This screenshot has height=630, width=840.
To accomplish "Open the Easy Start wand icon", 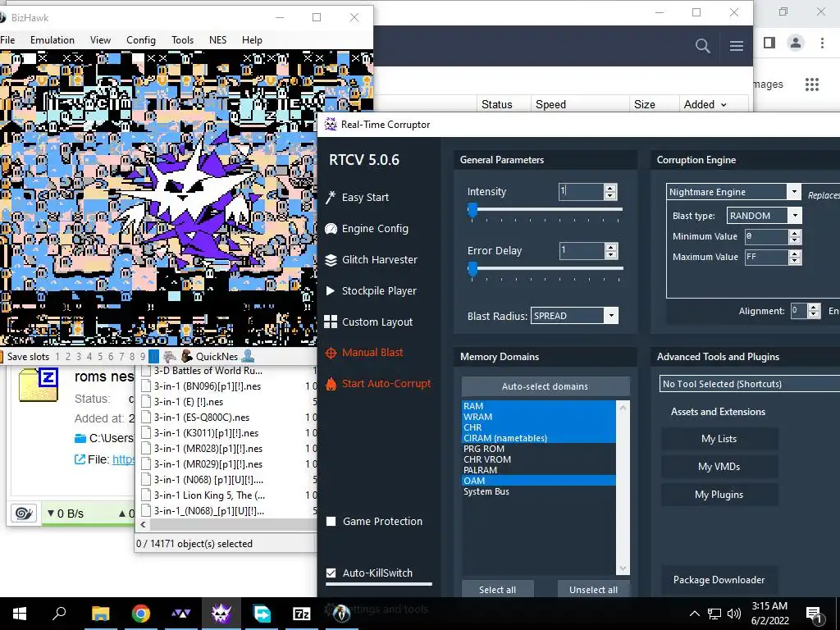I will 331,198.
